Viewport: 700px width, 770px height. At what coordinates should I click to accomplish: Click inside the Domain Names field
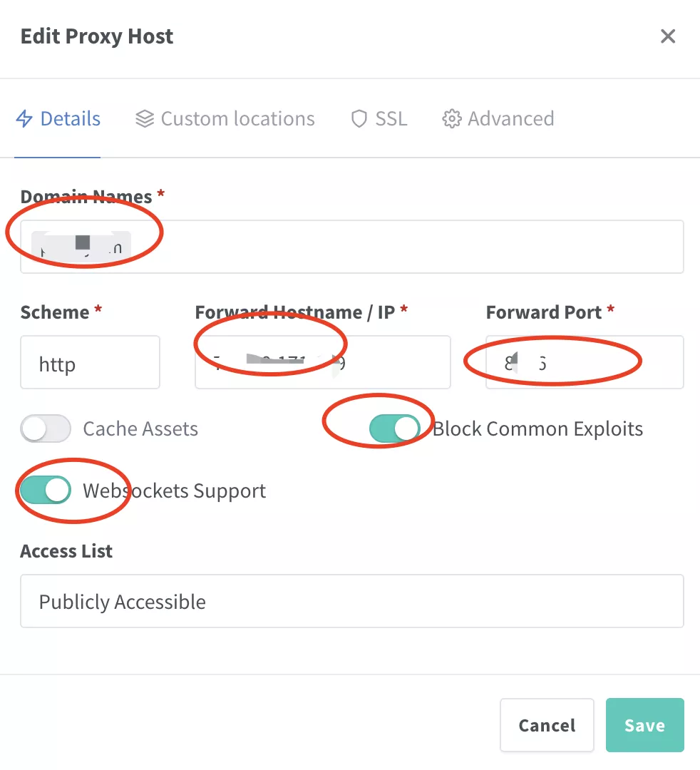(406, 247)
